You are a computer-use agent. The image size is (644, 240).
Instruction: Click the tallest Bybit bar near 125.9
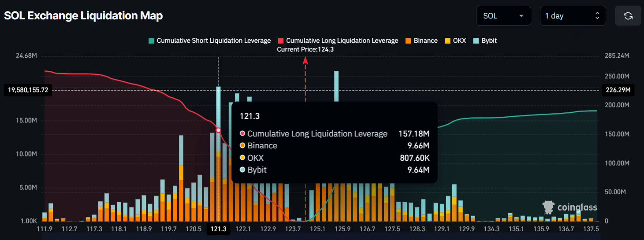336,86
